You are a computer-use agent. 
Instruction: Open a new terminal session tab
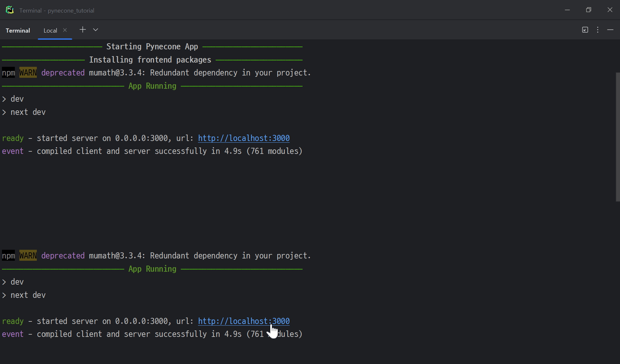(x=83, y=30)
